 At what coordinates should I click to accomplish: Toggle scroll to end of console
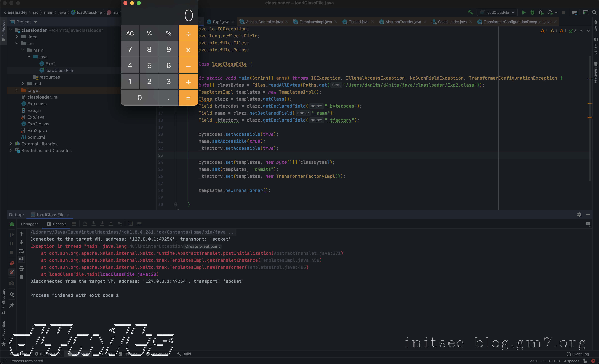pyautogui.click(x=21, y=260)
